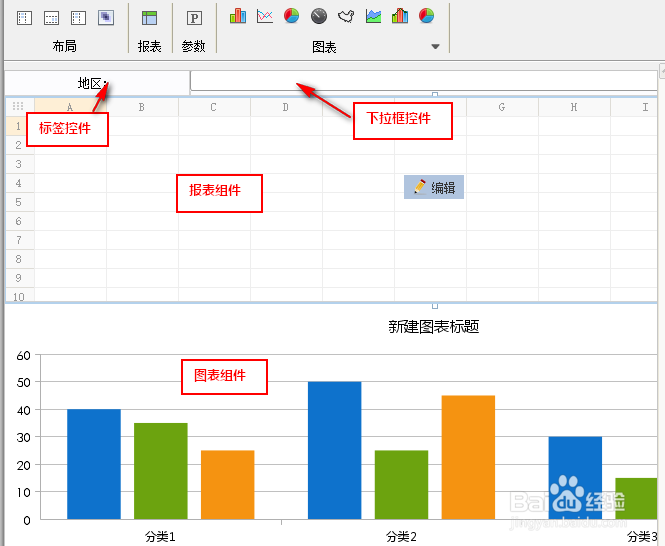Screen dimensions: 665x546
Task: Choose the last pie icon in chart group
Action: (426, 16)
